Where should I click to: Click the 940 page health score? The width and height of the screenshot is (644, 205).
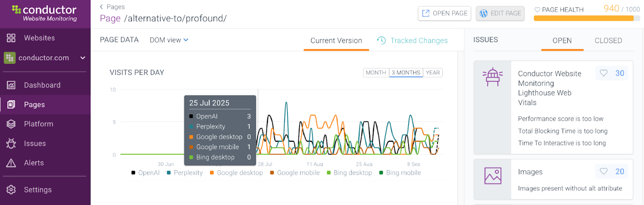(612, 9)
